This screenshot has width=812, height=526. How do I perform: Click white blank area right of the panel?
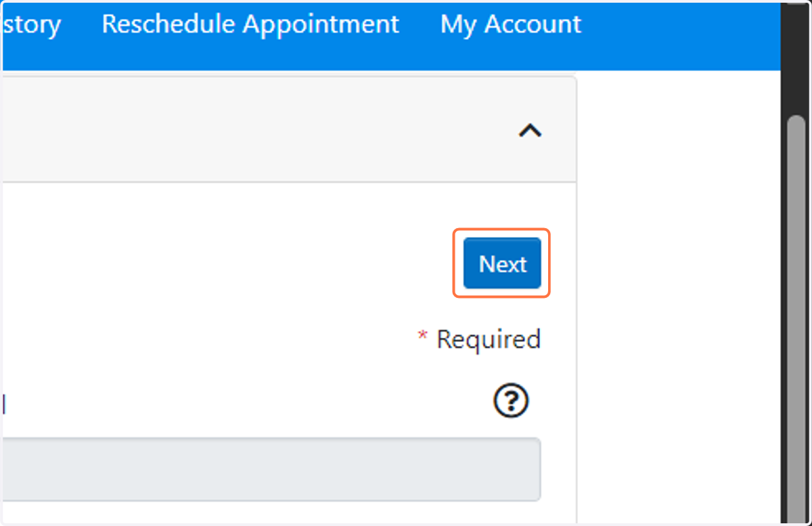[678, 298]
